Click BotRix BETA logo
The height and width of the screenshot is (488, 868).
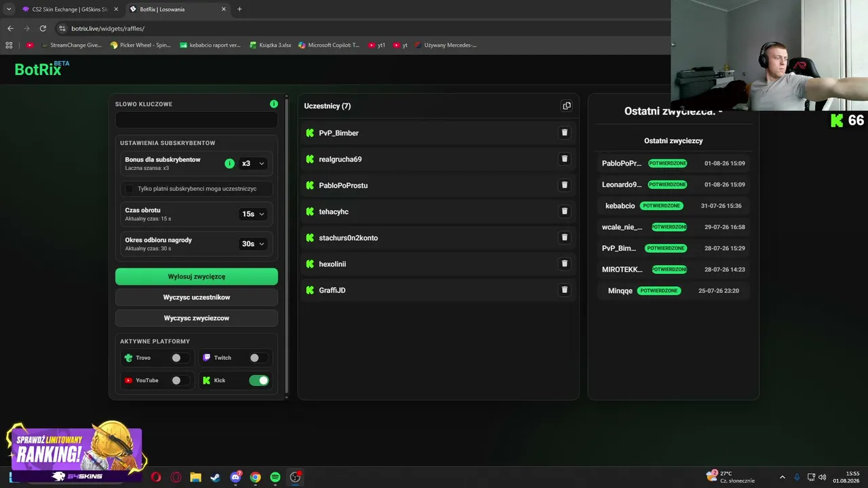[x=41, y=68]
